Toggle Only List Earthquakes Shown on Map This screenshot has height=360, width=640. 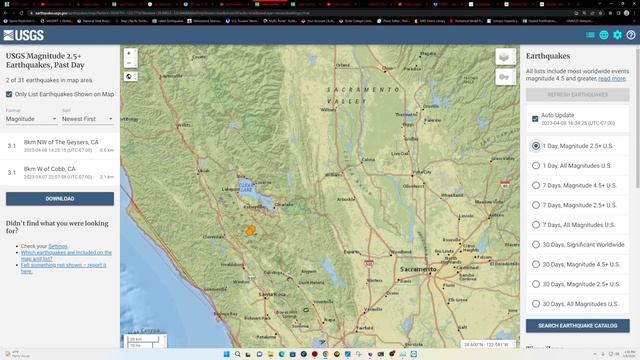9,94
